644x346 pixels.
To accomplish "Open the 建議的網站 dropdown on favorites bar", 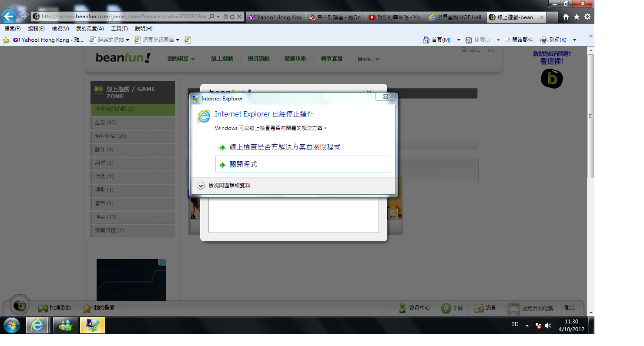I will point(127,40).
